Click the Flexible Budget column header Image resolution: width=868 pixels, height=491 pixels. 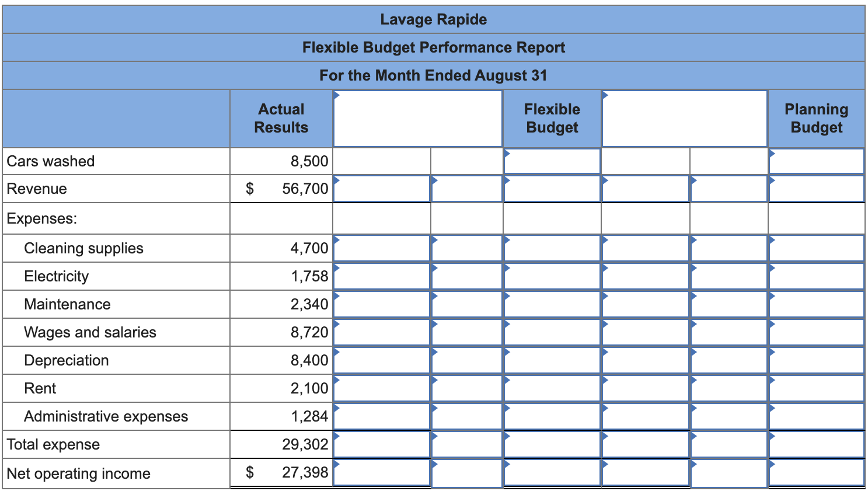[x=552, y=117]
